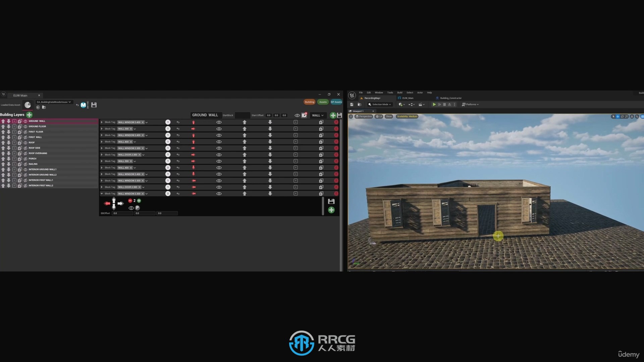The height and width of the screenshot is (362, 644).
Task: Click the Scalability: Medium button
Action: 407,117
